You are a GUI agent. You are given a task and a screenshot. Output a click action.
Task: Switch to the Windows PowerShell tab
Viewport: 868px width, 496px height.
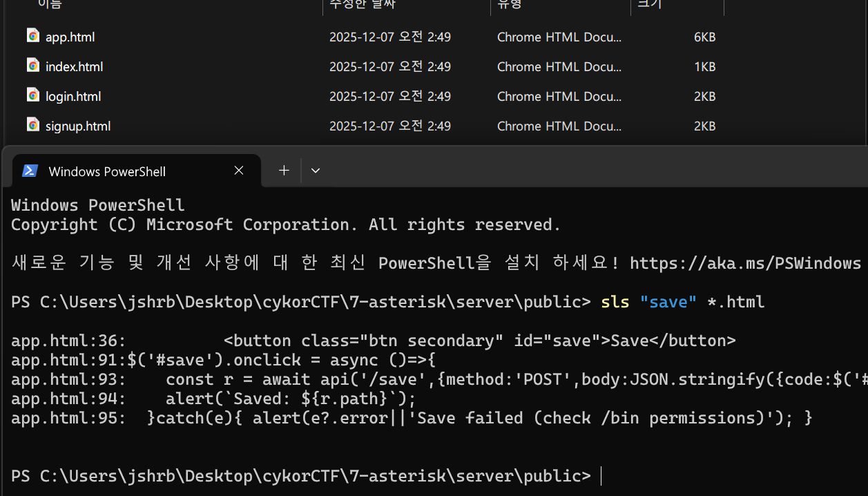[137, 171]
